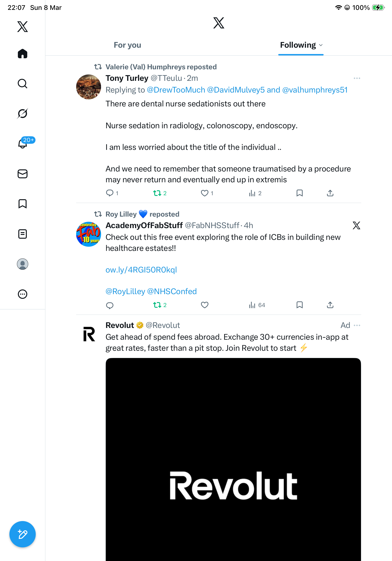The height and width of the screenshot is (561, 392).
Task: Open Profile icon in the sidebar
Action: click(23, 264)
